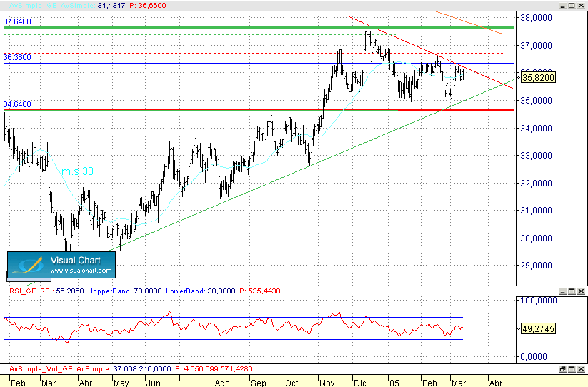Click the 34,0000 price axis label
Image resolution: width=588 pixels, height=387 pixels.
[537, 128]
